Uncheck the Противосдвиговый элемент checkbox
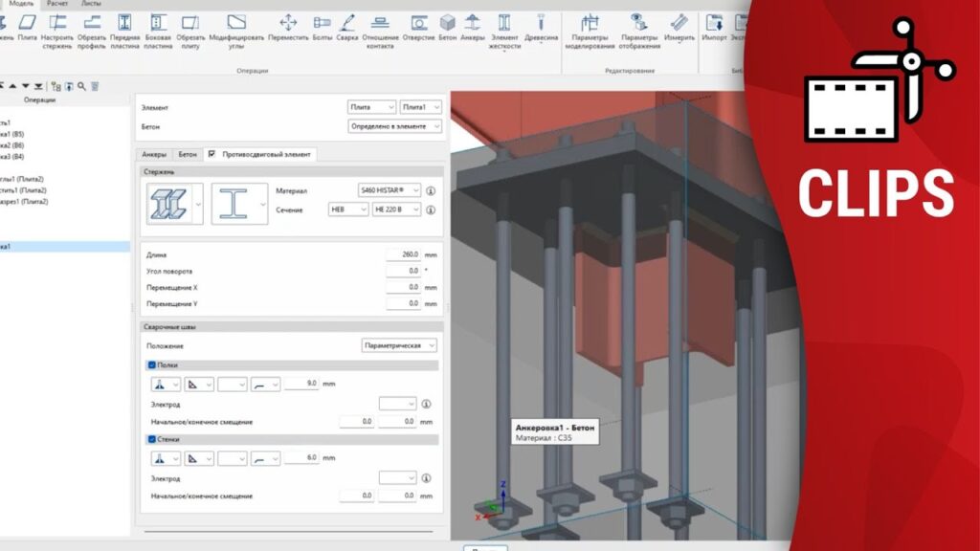The width and height of the screenshot is (980, 551). [212, 154]
